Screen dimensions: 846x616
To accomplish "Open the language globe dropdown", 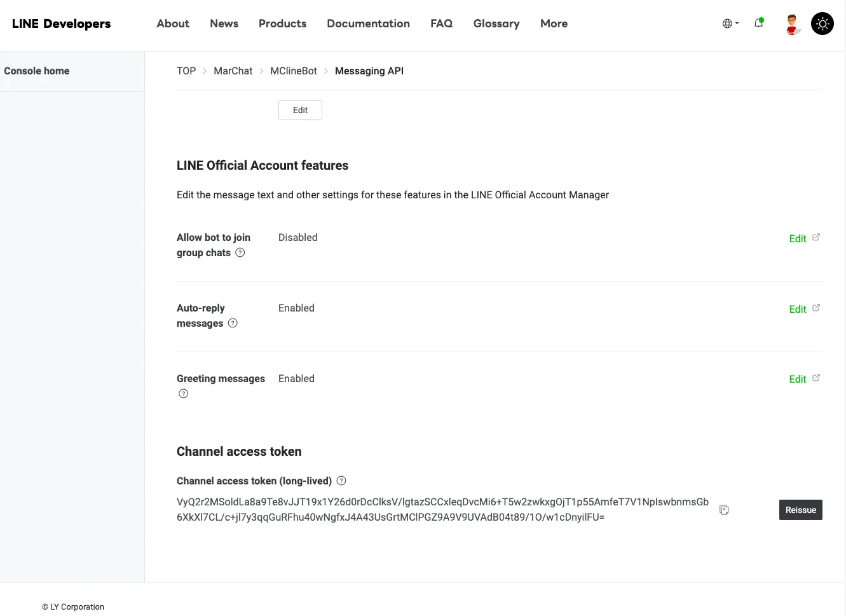I will [730, 24].
